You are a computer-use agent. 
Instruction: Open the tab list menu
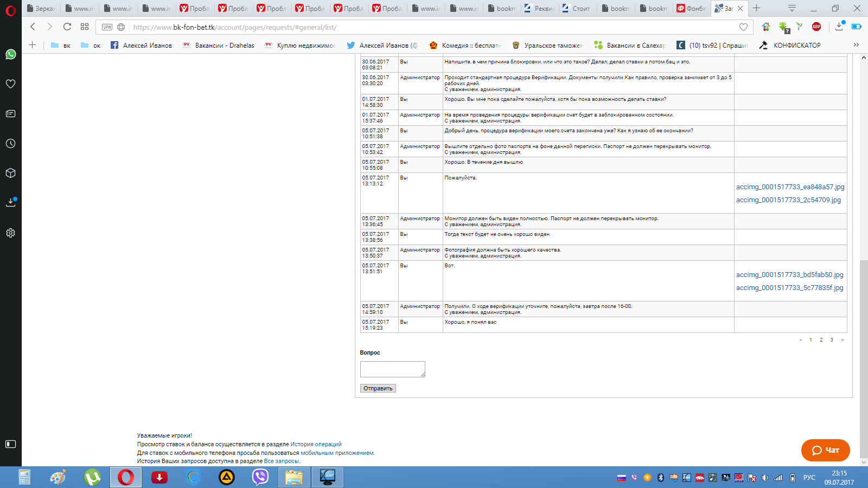[x=792, y=8]
